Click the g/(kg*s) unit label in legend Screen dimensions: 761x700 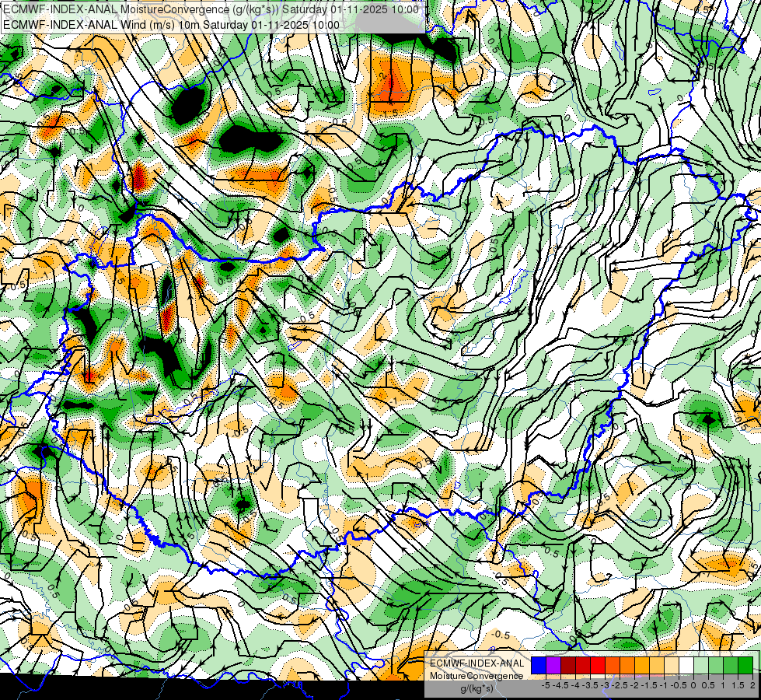click(x=477, y=688)
